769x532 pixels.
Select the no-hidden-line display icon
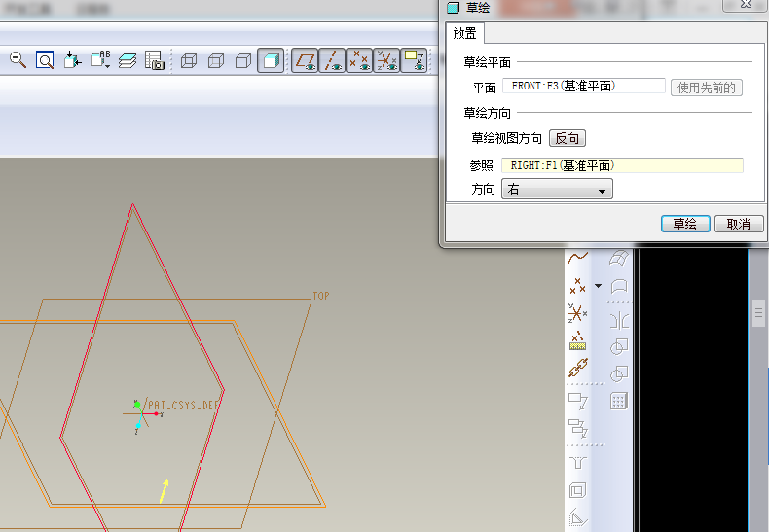243,60
